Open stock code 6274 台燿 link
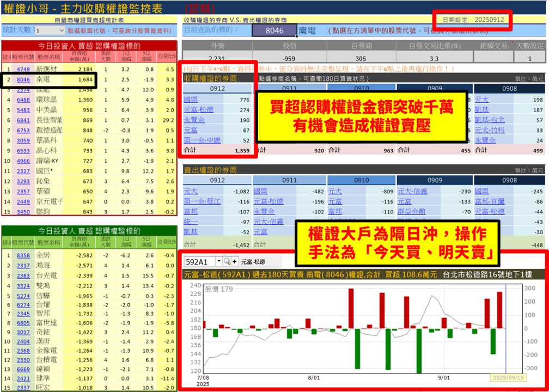The height and width of the screenshot is (392, 549). (x=23, y=305)
